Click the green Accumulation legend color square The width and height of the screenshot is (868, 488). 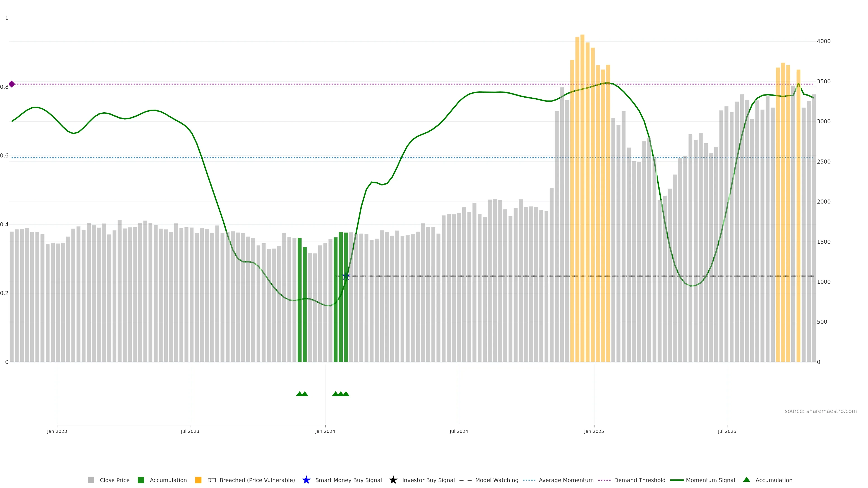coord(141,480)
